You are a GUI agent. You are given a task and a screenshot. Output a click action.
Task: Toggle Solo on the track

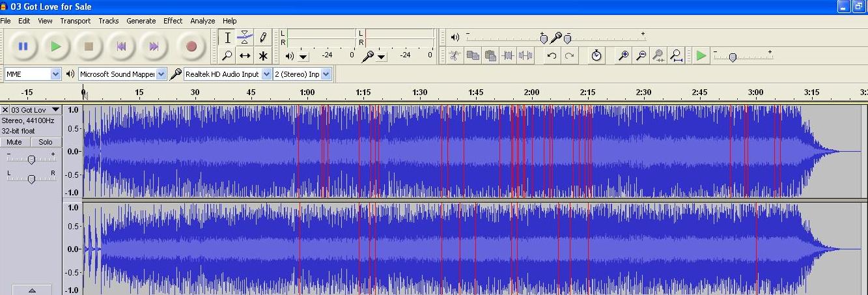(45, 142)
